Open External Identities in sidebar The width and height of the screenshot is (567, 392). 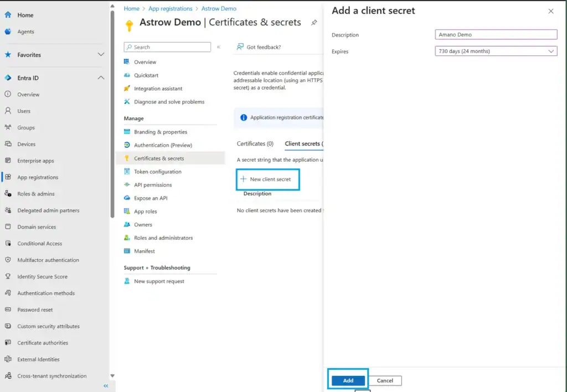[x=38, y=359]
